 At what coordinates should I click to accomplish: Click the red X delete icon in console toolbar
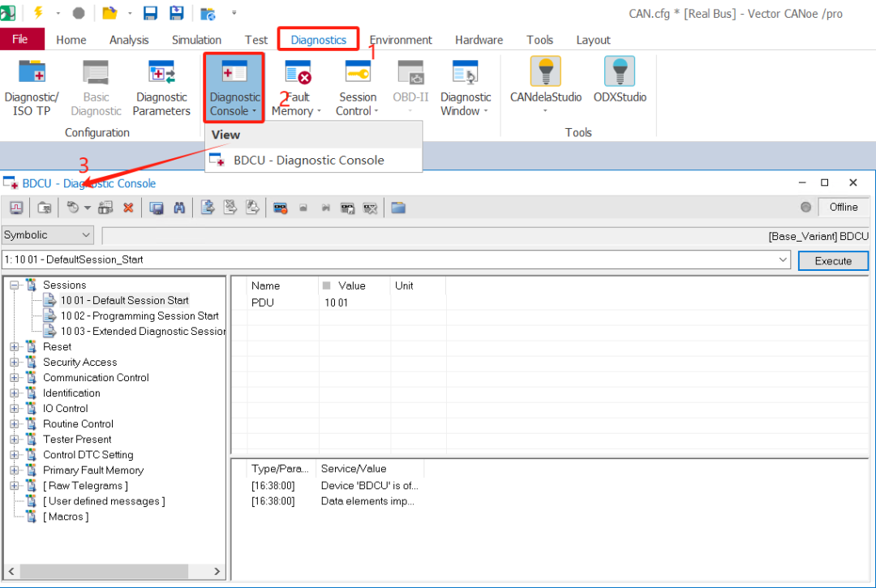click(x=128, y=208)
